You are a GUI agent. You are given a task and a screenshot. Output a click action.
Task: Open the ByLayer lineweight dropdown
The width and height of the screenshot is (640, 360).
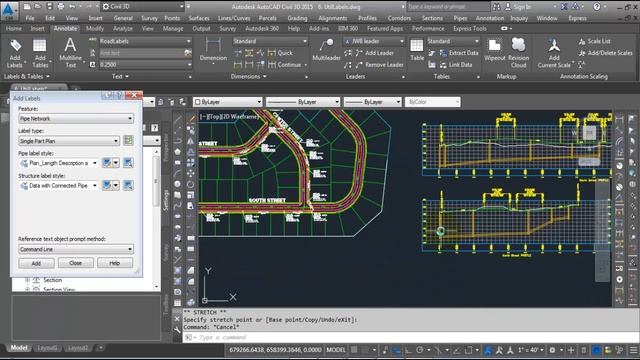[x=373, y=102]
